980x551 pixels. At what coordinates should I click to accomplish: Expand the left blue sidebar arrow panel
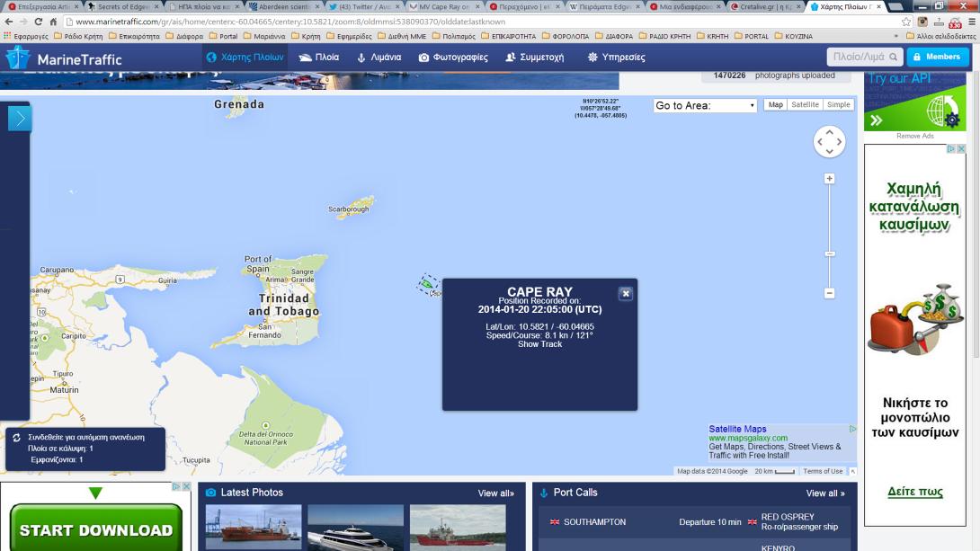pyautogui.click(x=20, y=119)
